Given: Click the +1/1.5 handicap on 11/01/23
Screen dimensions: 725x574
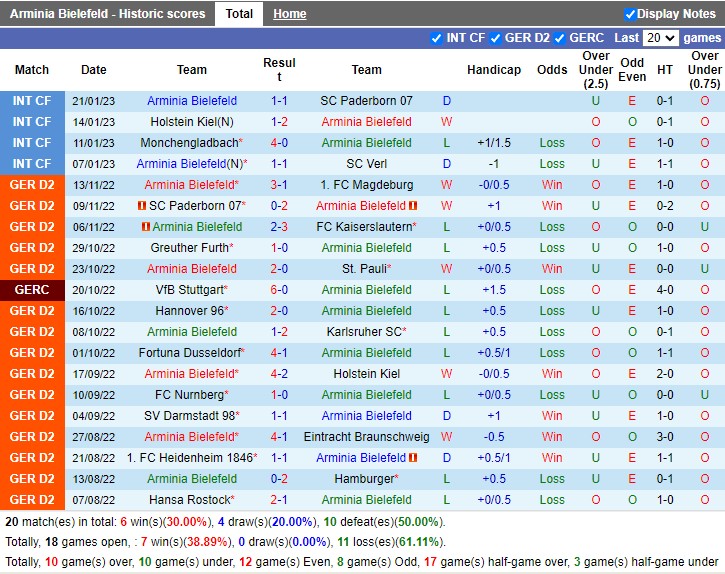Looking at the screenshot, I should [494, 143].
